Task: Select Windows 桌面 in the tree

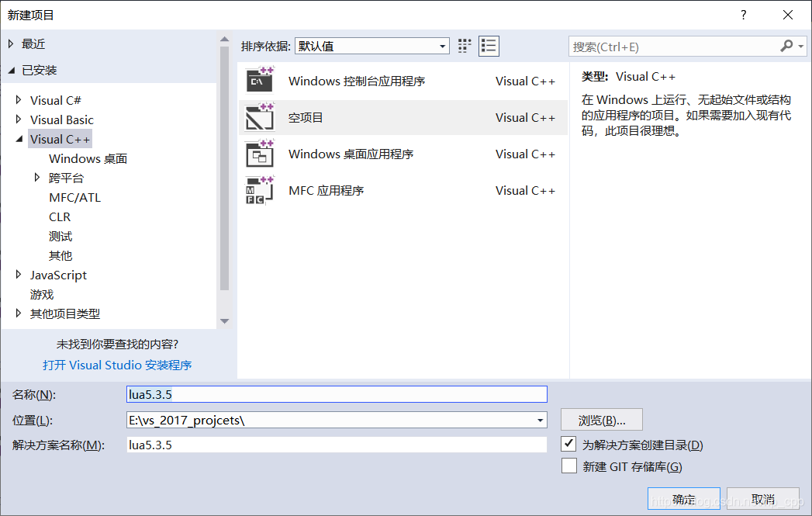Action: pos(88,158)
